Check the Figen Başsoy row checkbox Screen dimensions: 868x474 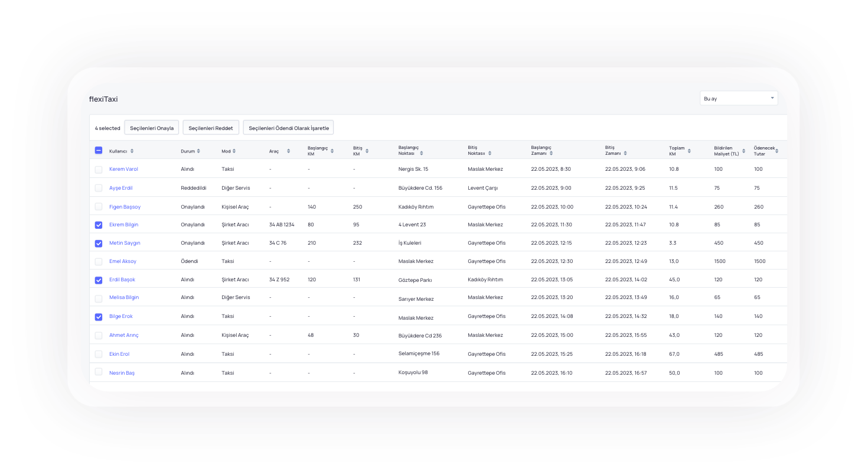click(99, 206)
